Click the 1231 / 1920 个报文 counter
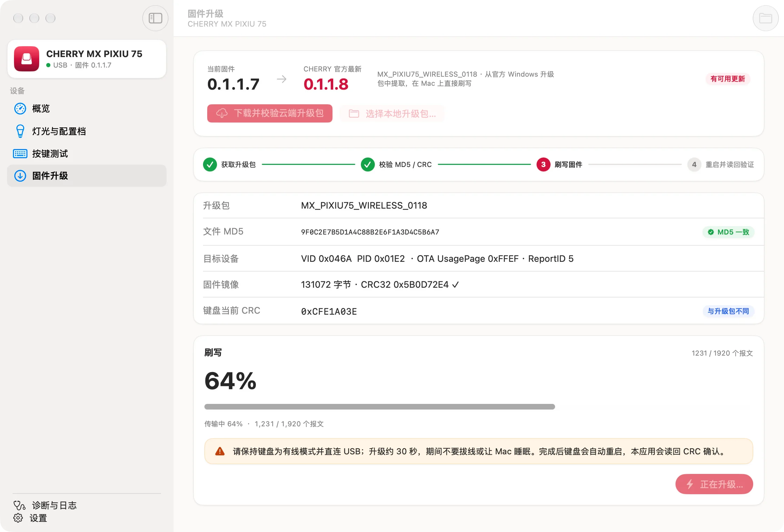 pyautogui.click(x=722, y=353)
